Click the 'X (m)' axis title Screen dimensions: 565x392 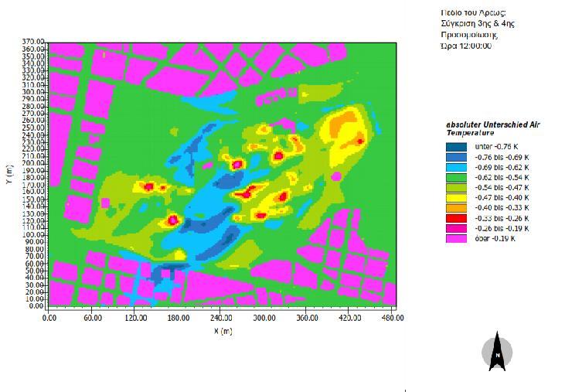(x=223, y=331)
